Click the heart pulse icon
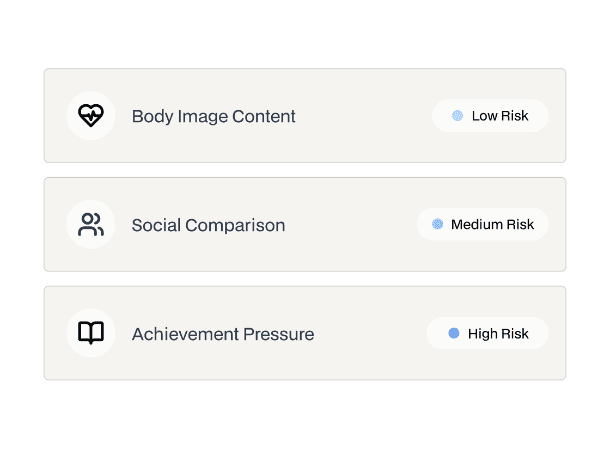Image resolution: width=610 pixels, height=450 pixels. pyautogui.click(x=91, y=116)
